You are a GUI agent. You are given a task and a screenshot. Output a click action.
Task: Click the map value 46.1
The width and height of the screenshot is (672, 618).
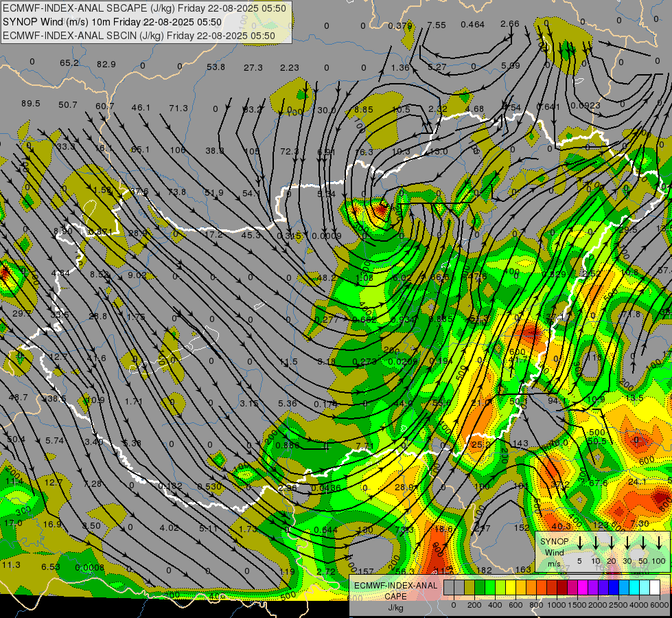[141, 107]
